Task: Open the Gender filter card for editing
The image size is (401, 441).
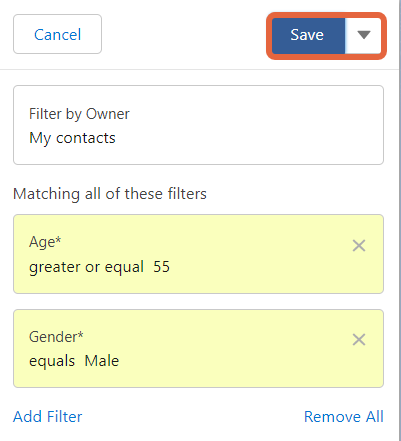Action: point(198,348)
